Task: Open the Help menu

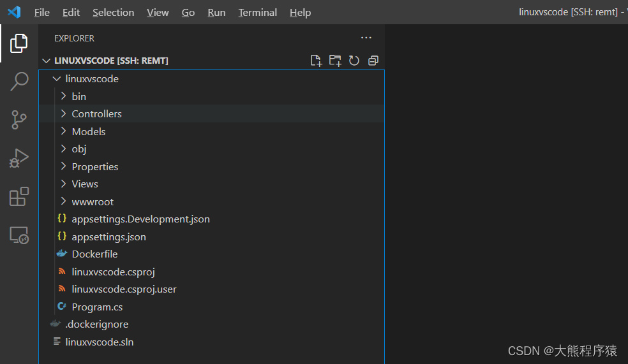Action: 301,12
